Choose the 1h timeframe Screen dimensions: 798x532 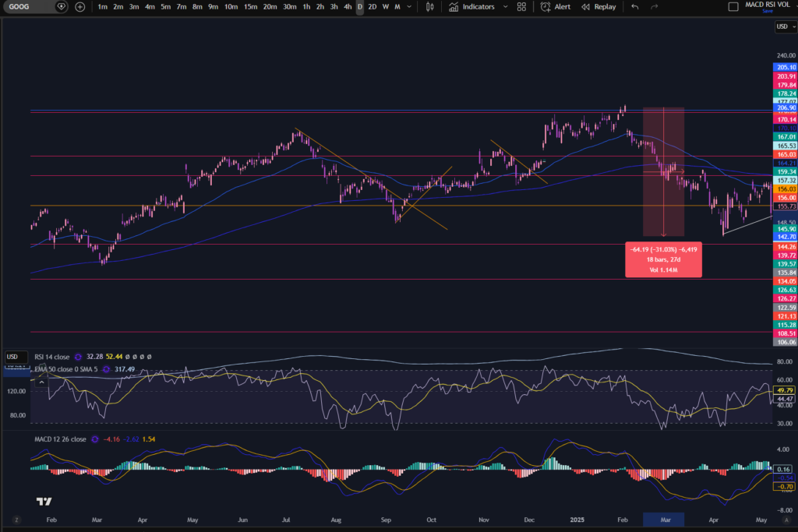pyautogui.click(x=306, y=6)
